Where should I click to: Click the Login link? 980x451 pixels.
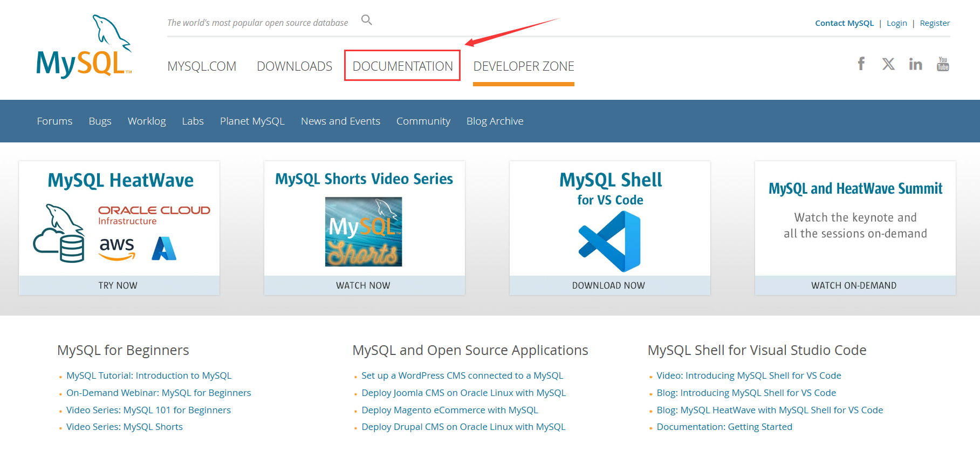(x=897, y=23)
